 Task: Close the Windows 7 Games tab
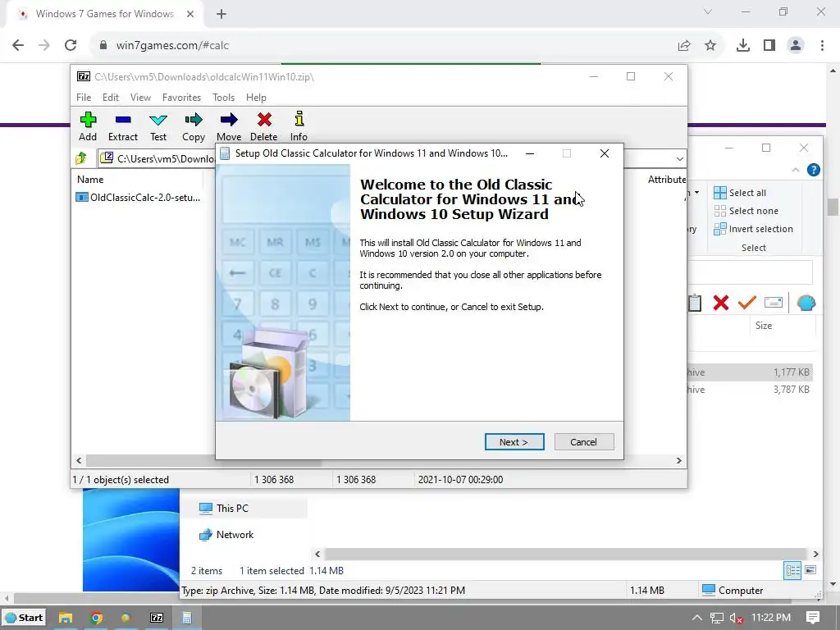point(190,14)
